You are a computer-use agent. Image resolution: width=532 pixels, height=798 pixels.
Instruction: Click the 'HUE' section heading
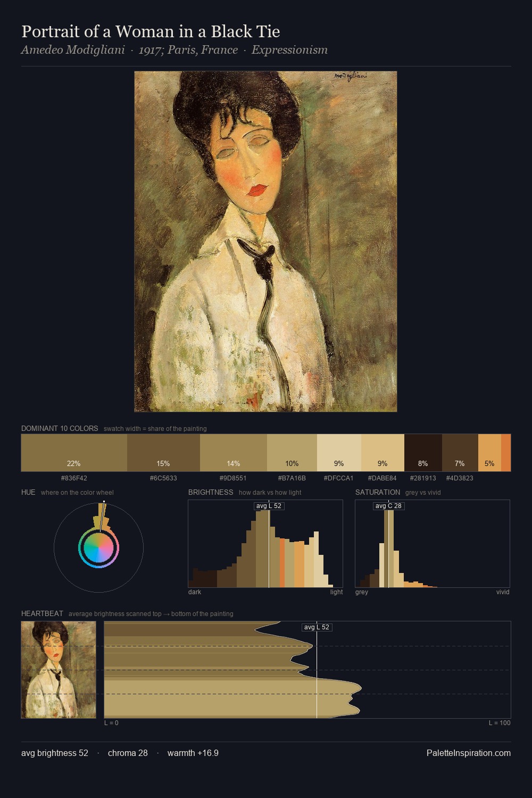[28, 492]
